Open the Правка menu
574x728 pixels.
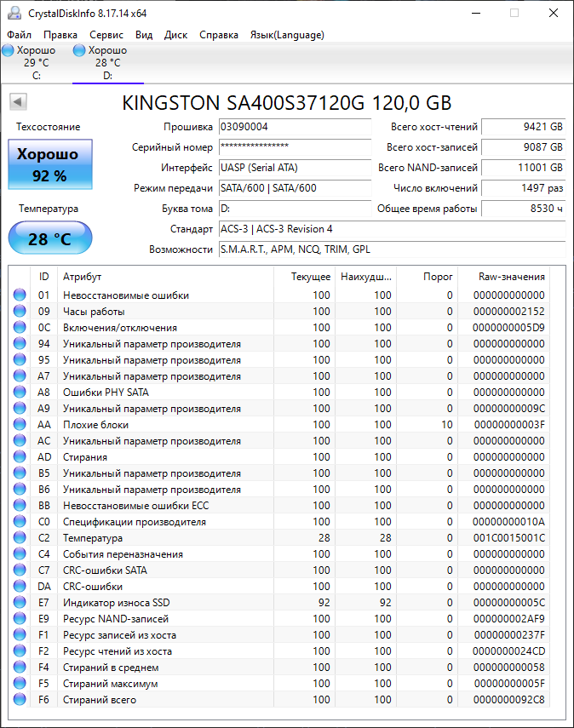pos(60,35)
